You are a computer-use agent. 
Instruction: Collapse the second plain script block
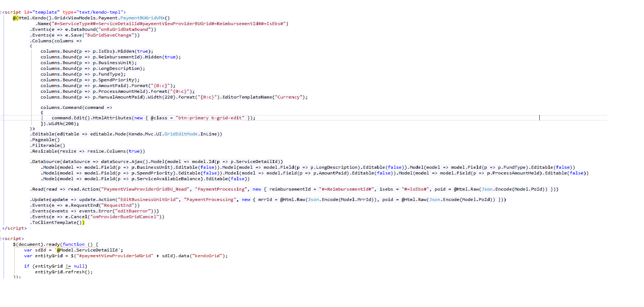(1, 239)
